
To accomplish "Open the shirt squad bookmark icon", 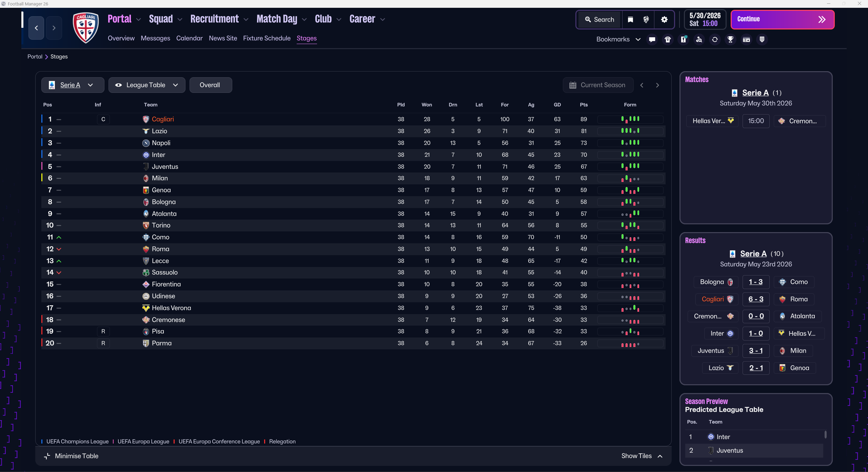I will click(668, 40).
